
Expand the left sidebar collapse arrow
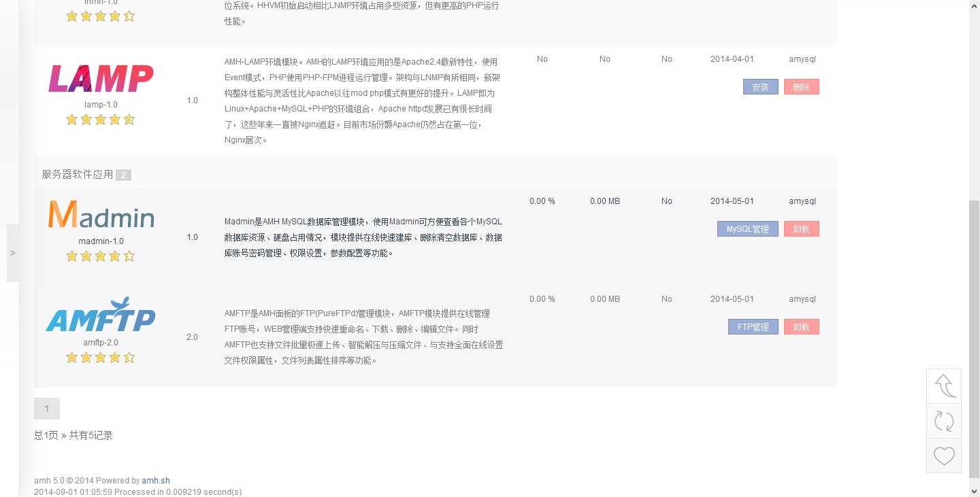[12, 253]
